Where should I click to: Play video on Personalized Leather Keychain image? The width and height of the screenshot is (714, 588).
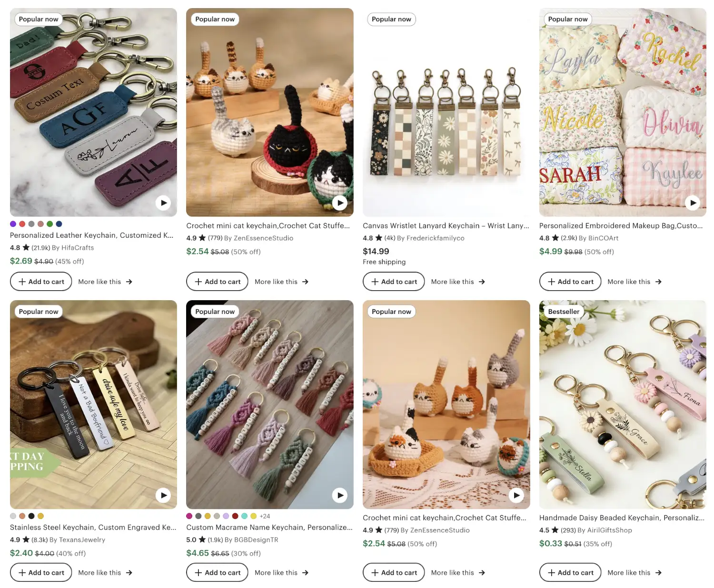pos(163,203)
